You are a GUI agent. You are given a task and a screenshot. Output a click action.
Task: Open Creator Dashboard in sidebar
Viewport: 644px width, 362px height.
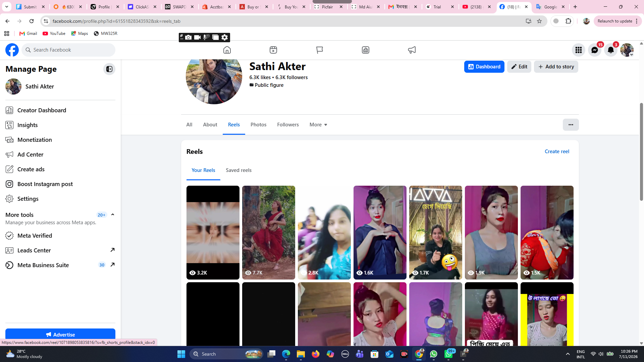pos(60,110)
